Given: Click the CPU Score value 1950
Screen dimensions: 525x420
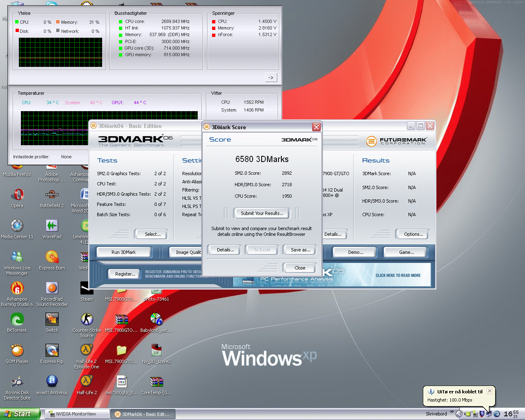Looking at the screenshot, I should pyautogui.click(x=287, y=196).
